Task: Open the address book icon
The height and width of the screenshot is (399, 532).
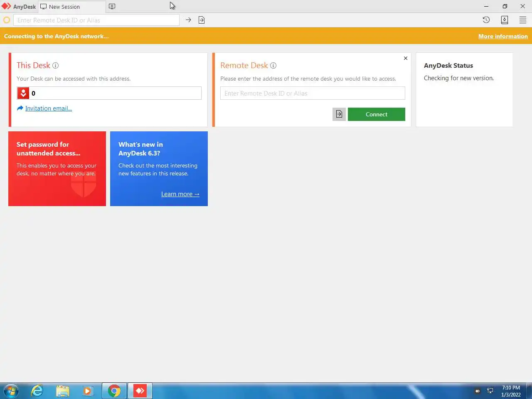Action: 505,20
